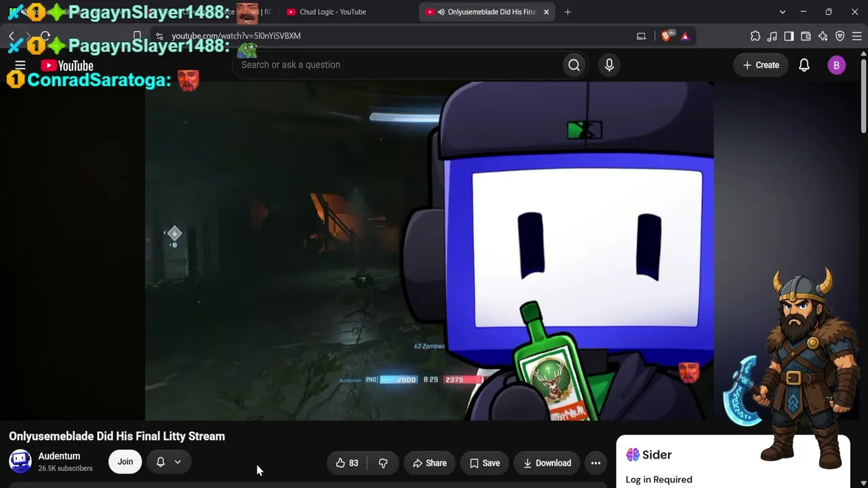Switch to the Chud Logic - YouTube tab
The width and height of the screenshot is (868, 488).
[x=332, y=12]
